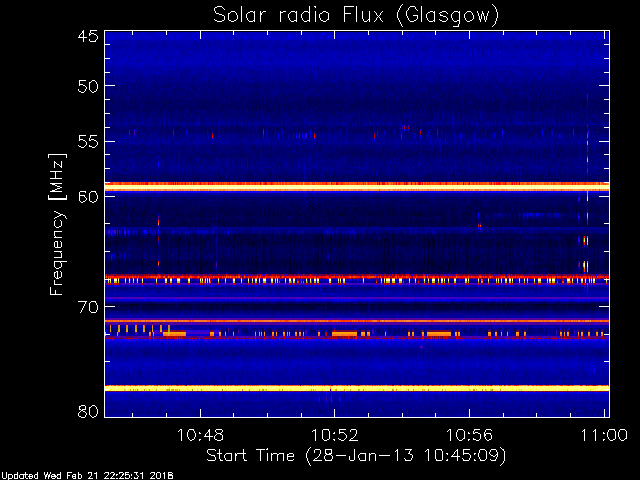Image resolution: width=640 pixels, height=480 pixels.
Task: Click the bright emission band just above 60 MHz
Action: click(357, 187)
